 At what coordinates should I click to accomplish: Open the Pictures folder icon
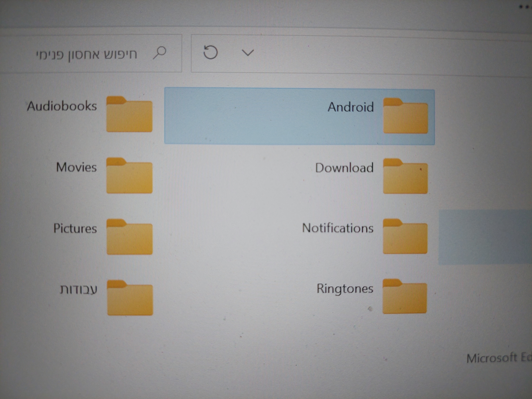coord(129,237)
